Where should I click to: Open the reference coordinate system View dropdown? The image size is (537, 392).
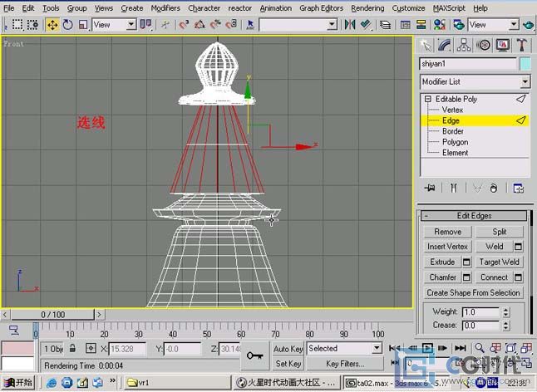tap(115, 25)
